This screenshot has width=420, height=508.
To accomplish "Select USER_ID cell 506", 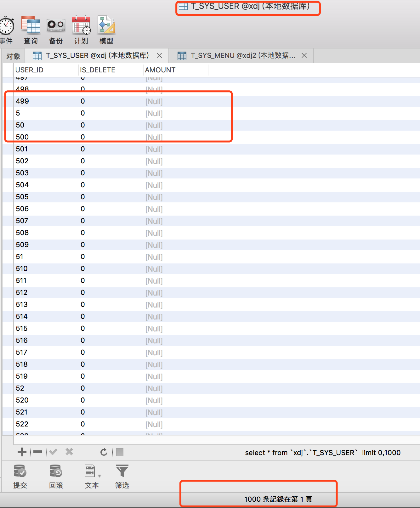I will pos(46,209).
